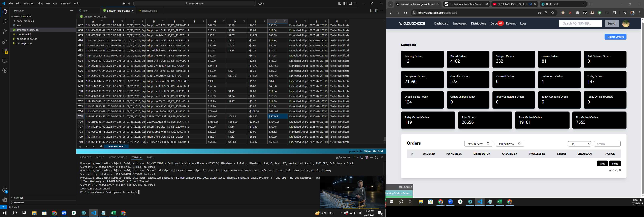Kill the terminal with the trash icon
Viewport: 644px width, 217px height.
click(x=366, y=157)
